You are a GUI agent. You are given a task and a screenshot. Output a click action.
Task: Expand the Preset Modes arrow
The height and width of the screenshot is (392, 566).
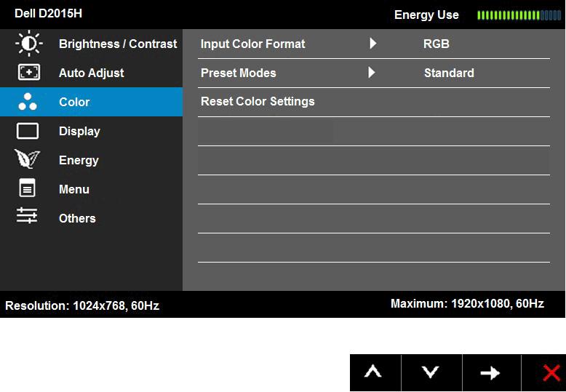coord(372,73)
